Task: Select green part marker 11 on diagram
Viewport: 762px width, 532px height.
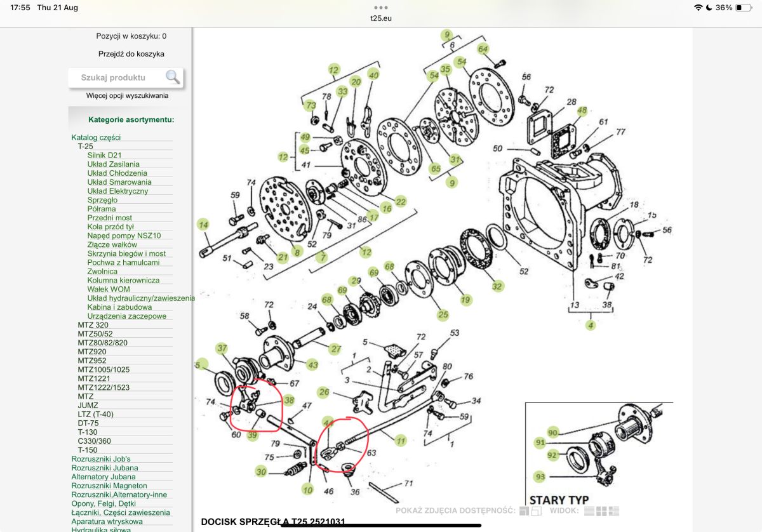Action: [400, 439]
